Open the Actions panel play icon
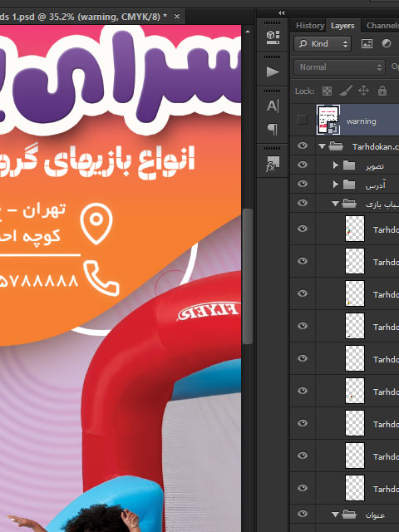Viewport: 399px width, 532px height. click(273, 72)
